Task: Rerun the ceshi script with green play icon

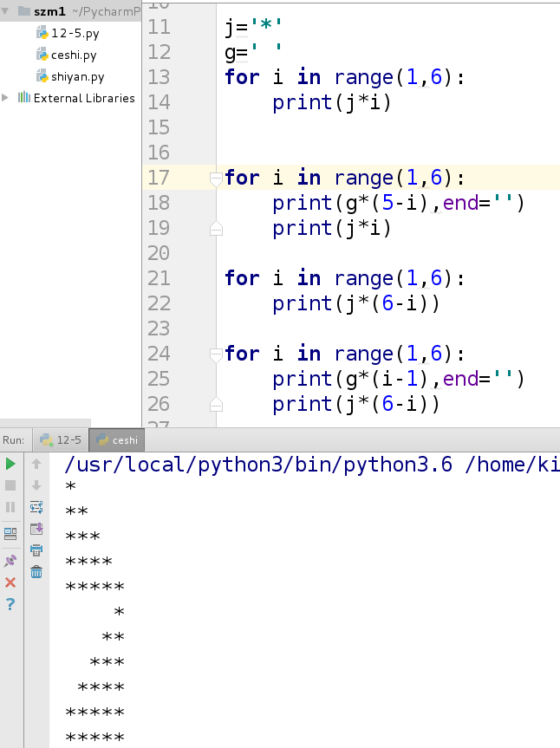Action: (x=10, y=464)
